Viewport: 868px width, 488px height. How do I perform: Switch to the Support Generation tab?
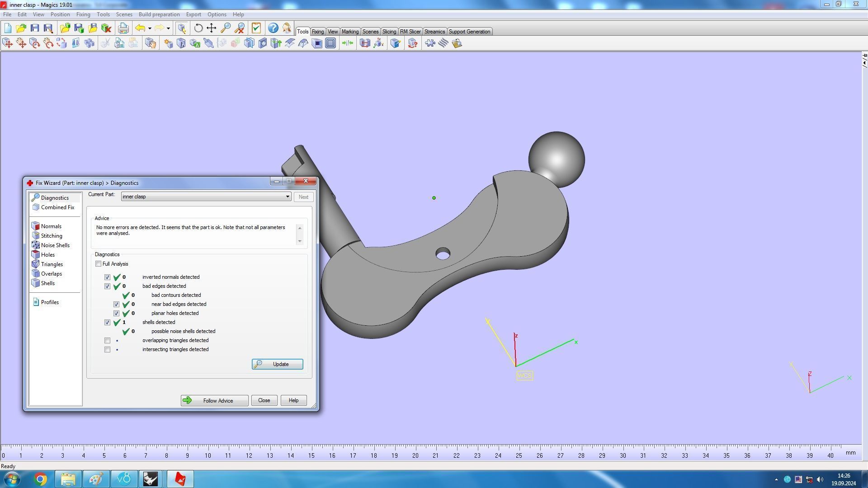point(469,32)
